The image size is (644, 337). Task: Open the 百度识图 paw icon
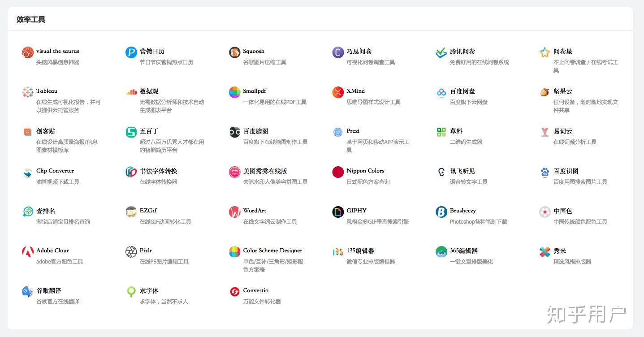click(x=545, y=172)
